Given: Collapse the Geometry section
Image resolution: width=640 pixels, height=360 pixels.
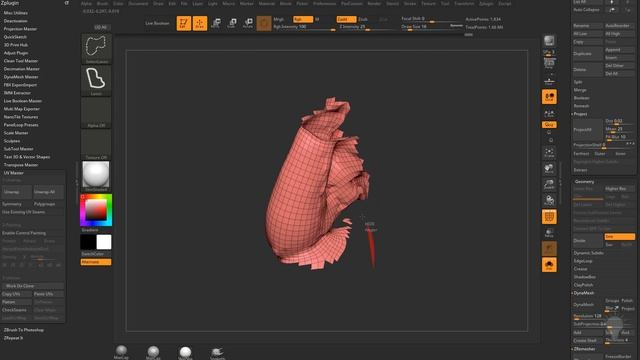Looking at the screenshot, I should point(584,182).
